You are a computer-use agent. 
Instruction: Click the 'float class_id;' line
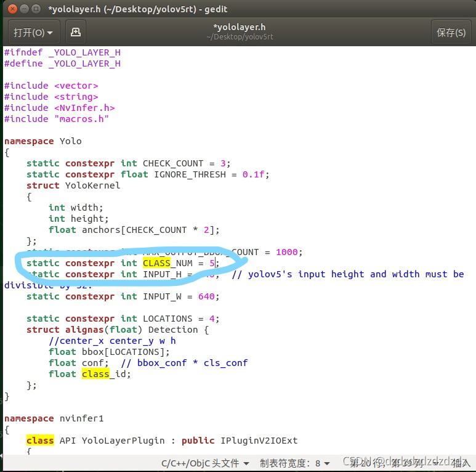pyautogui.click(x=90, y=374)
